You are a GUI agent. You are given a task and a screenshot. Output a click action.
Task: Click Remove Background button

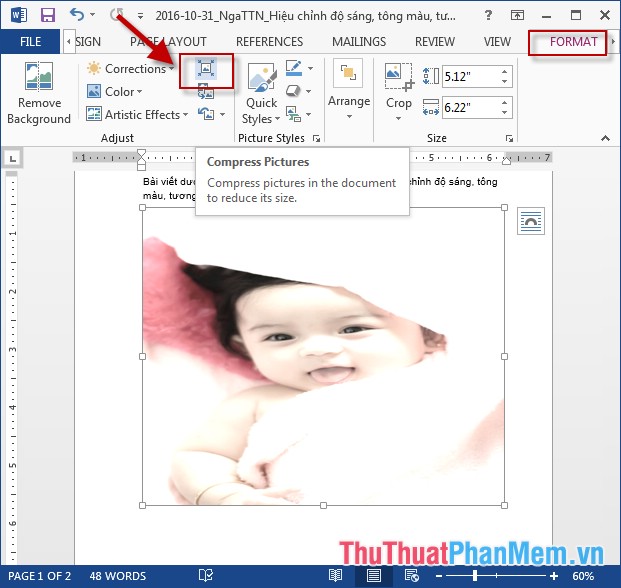click(x=39, y=93)
